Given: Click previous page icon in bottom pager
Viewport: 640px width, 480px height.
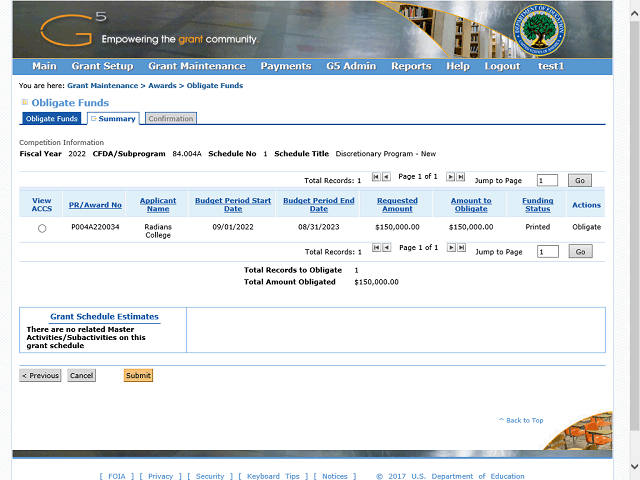Looking at the screenshot, I should pyautogui.click(x=387, y=247).
